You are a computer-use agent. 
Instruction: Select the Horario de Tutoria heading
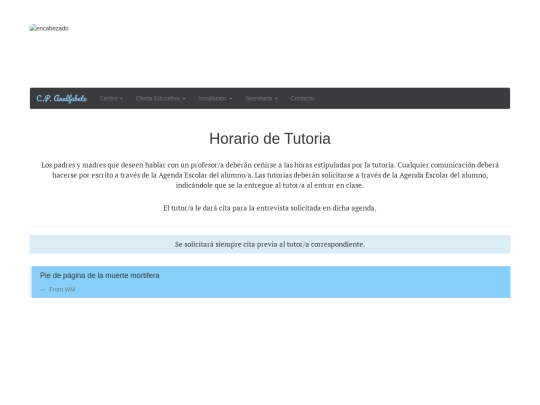(270, 139)
